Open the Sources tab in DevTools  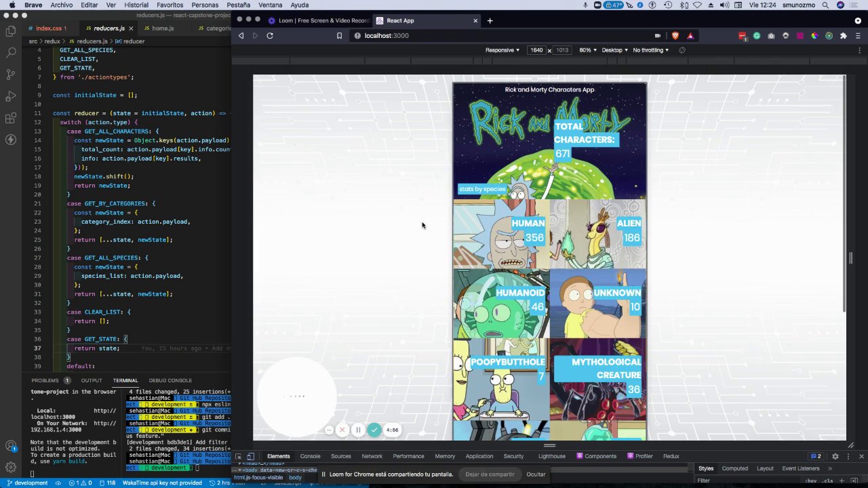[340, 457]
